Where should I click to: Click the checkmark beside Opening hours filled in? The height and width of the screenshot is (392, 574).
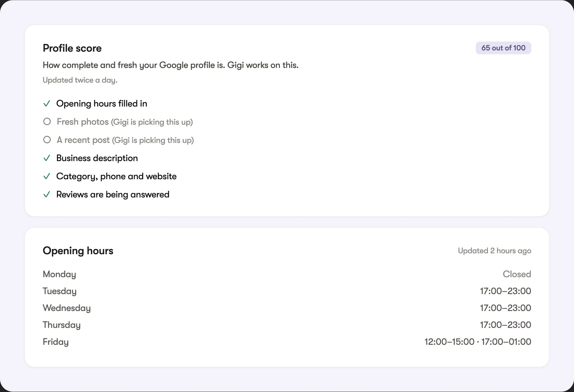click(47, 104)
